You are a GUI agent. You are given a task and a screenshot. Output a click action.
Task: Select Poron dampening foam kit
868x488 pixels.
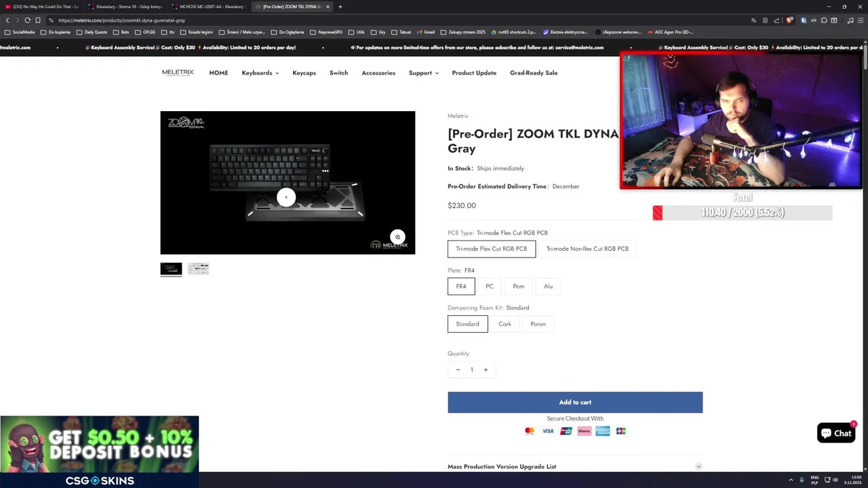coord(538,324)
